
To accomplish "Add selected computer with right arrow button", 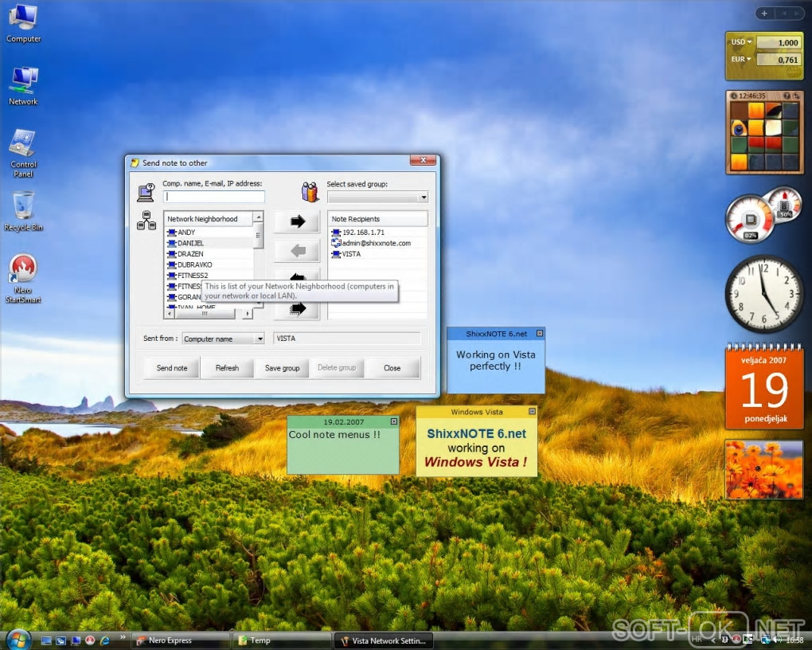I will click(297, 222).
